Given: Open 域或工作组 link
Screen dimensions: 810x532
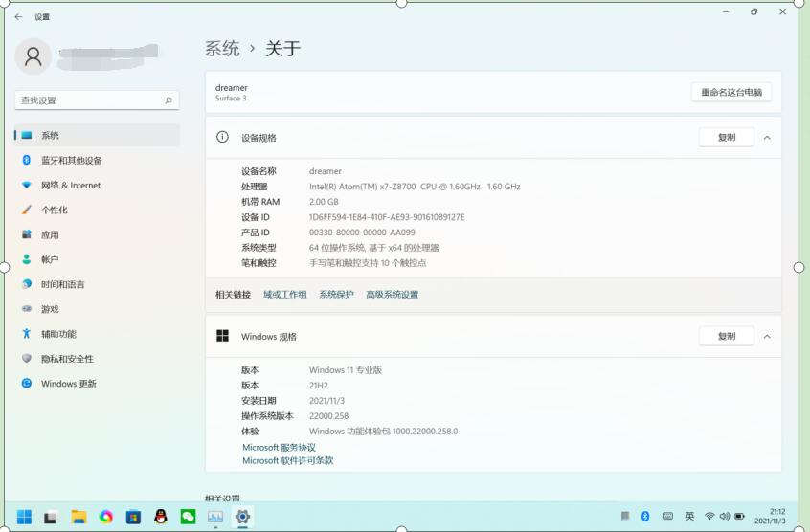Looking at the screenshot, I should pyautogui.click(x=284, y=295).
